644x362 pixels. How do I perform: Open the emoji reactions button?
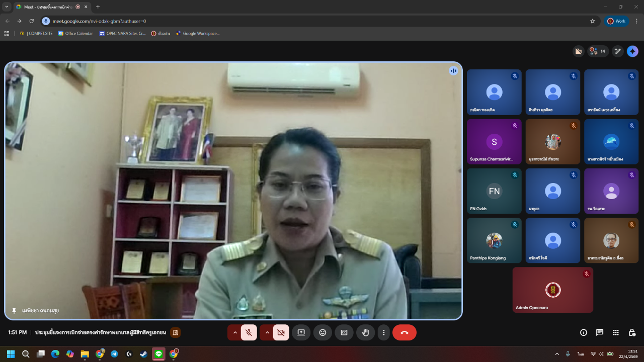pos(323,332)
